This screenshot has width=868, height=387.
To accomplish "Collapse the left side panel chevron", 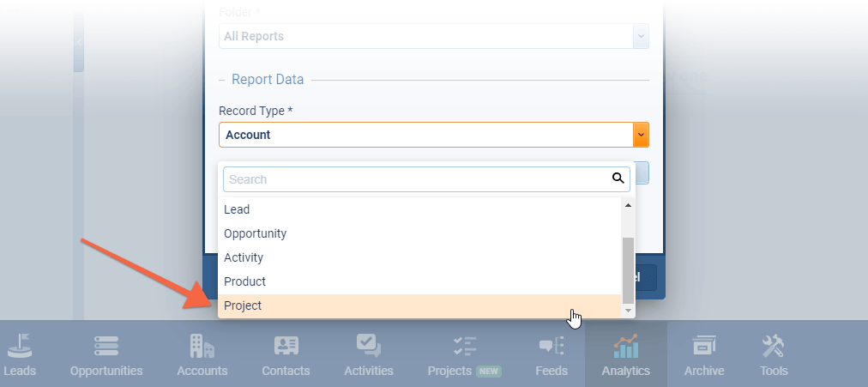I will (x=79, y=42).
